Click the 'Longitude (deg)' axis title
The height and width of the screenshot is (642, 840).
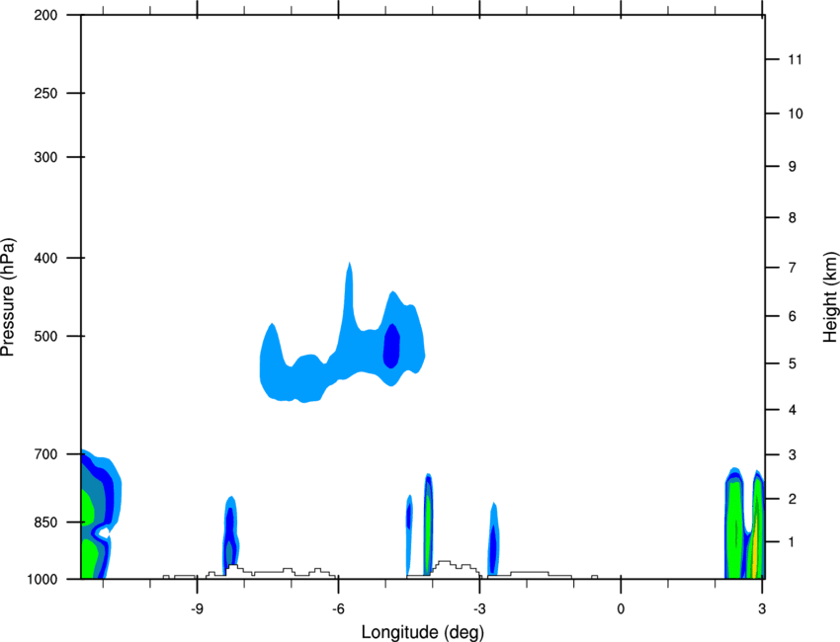click(423, 632)
